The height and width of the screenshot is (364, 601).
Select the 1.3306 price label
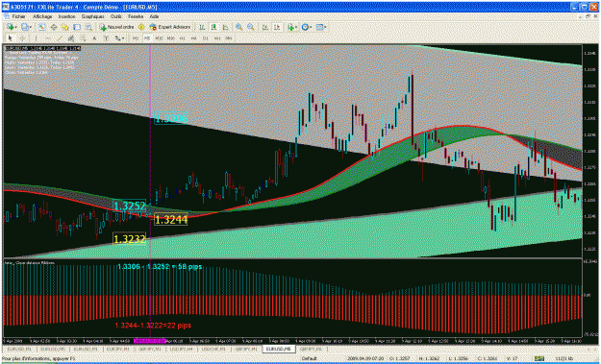point(171,119)
